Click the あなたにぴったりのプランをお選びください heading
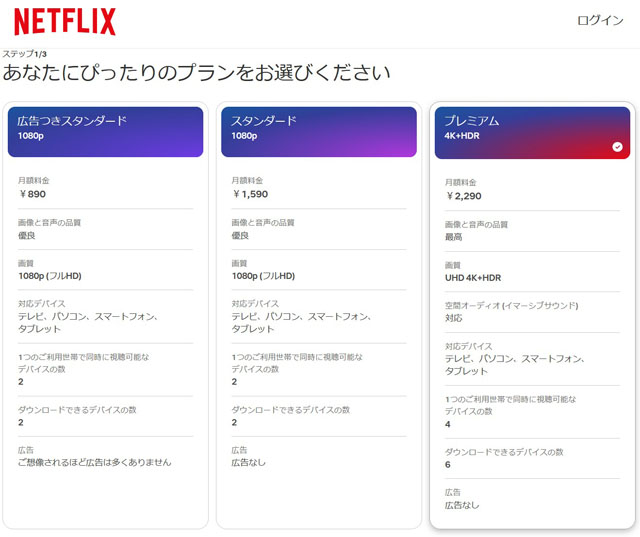This screenshot has height=537, width=640. pyautogui.click(x=196, y=73)
